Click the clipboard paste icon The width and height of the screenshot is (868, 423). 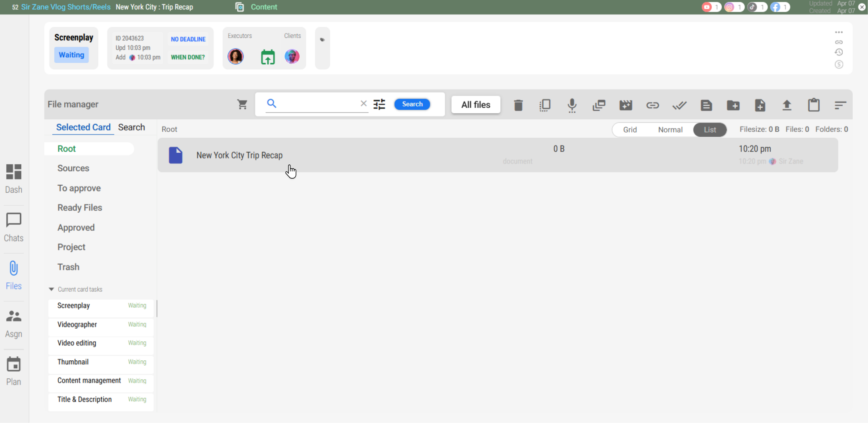click(814, 105)
